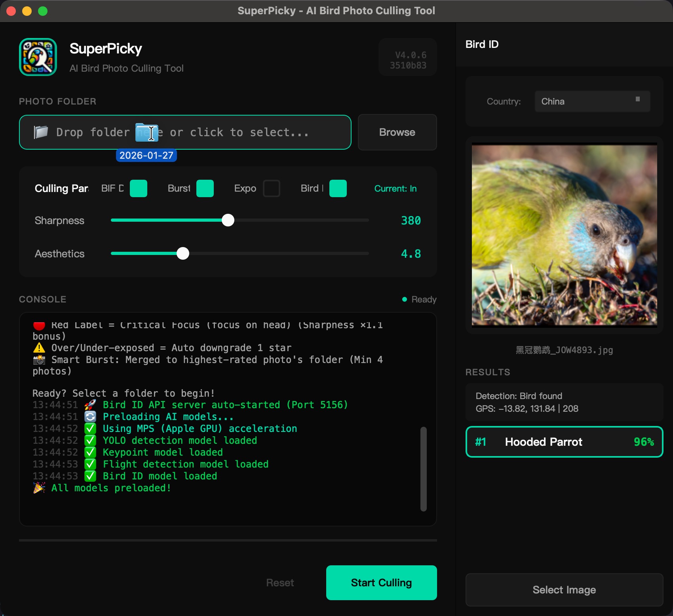Select the Bird ID panel header
Image resolution: width=673 pixels, height=616 pixels.
(x=482, y=44)
